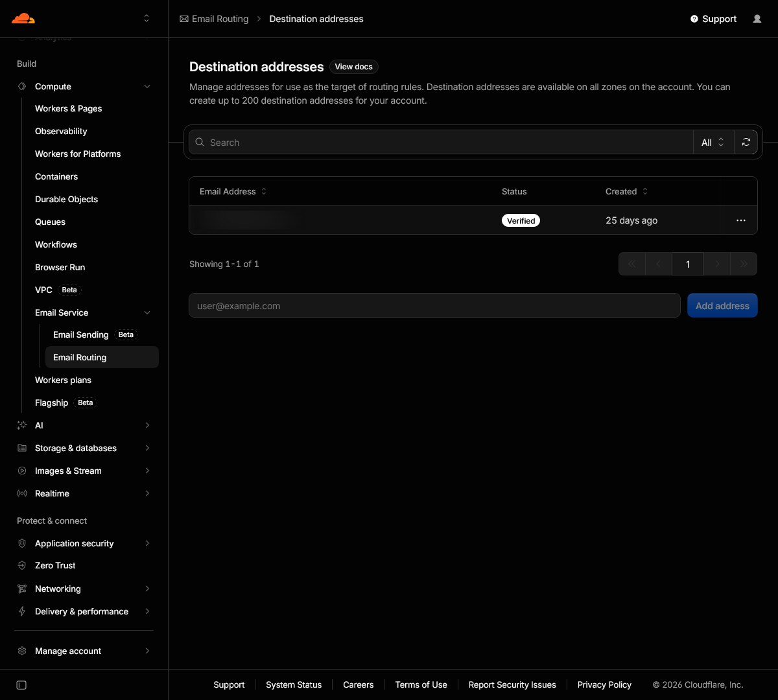Screen dimensions: 778x700
Task: Click the View docs button
Action: click(x=354, y=67)
